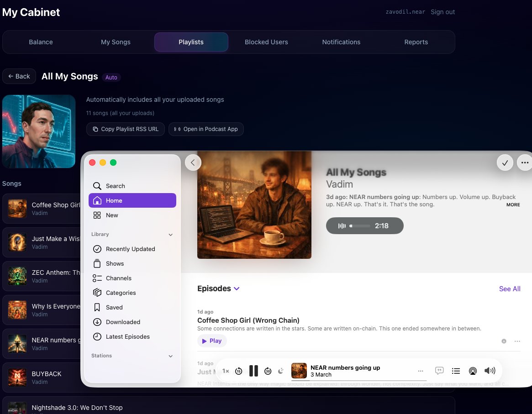Skip forward 30 seconds
The height and width of the screenshot is (414, 532).
pyautogui.click(x=268, y=371)
